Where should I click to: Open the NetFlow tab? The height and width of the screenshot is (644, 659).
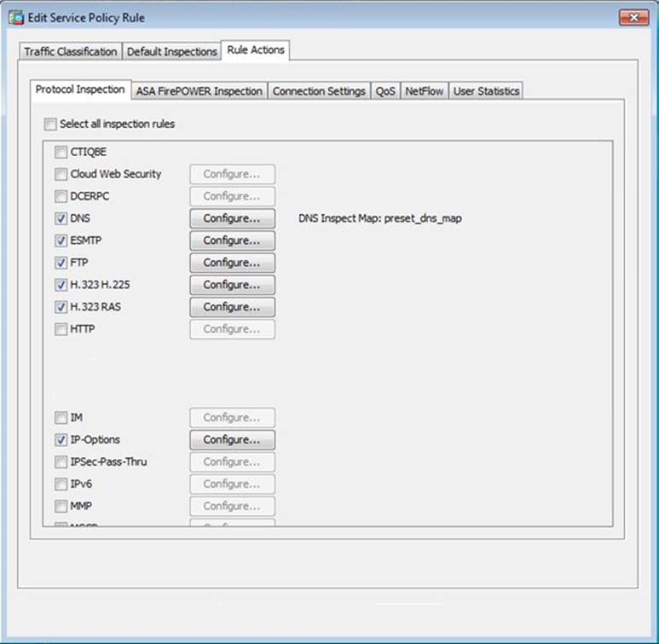[x=424, y=91]
